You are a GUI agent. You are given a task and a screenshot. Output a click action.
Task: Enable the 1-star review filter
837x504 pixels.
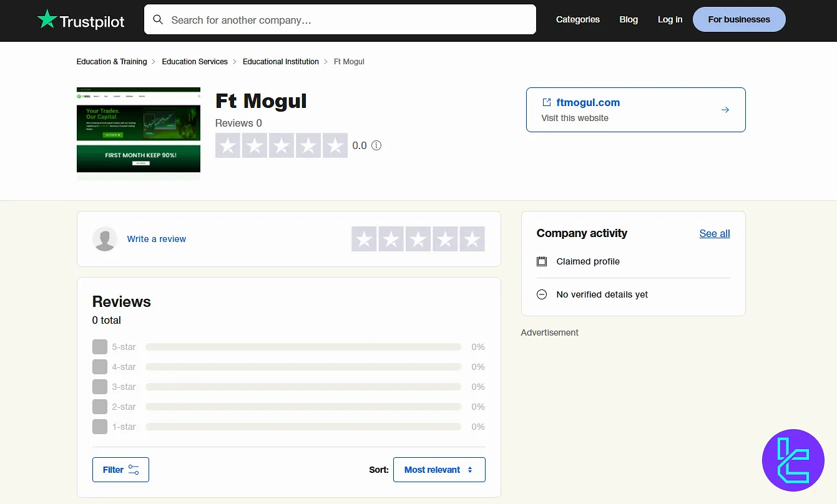click(100, 427)
